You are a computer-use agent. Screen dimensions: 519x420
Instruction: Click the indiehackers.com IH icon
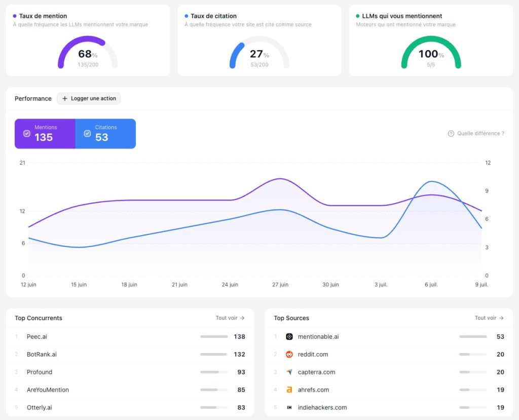point(289,407)
